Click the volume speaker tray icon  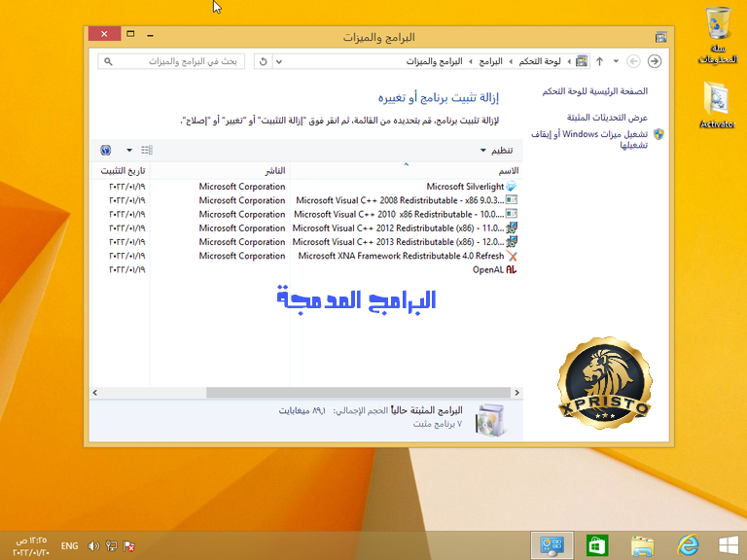tap(93, 546)
